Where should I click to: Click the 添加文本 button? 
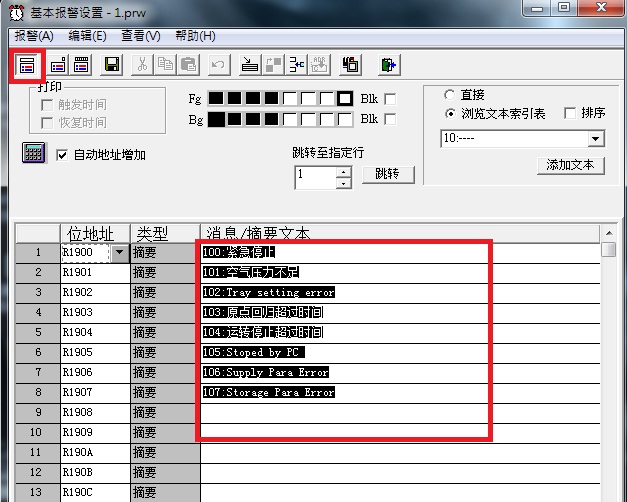pyautogui.click(x=570, y=164)
